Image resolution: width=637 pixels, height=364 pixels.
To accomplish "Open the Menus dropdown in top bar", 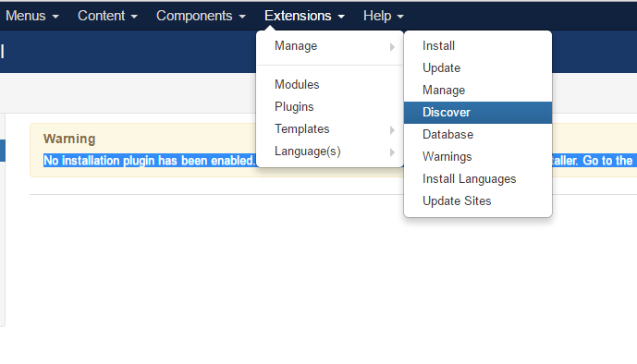I will coord(31,16).
